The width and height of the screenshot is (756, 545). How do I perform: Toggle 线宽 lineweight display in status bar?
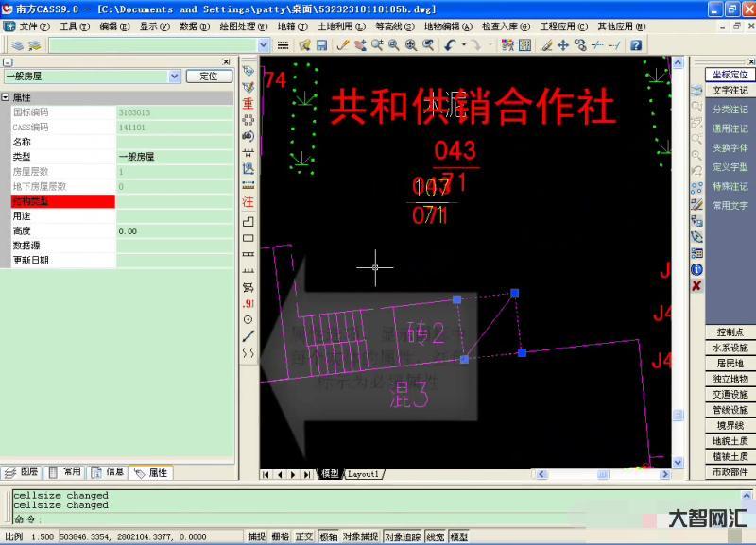(x=436, y=536)
